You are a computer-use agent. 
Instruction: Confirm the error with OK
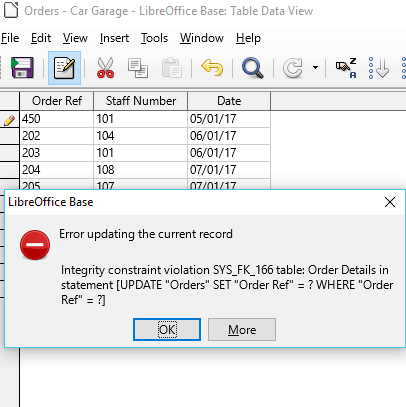click(167, 329)
